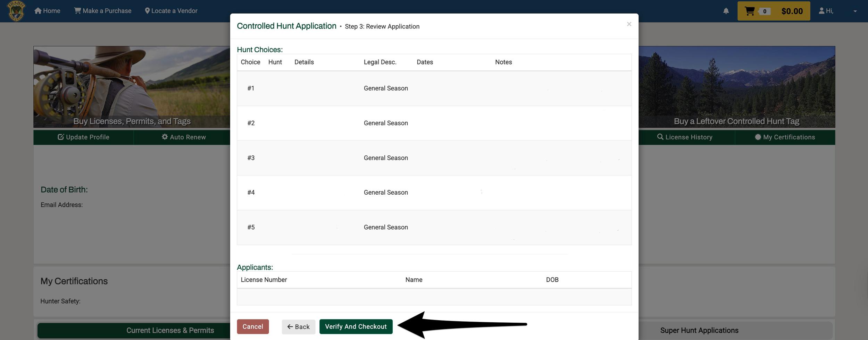The image size is (868, 340).
Task: Go Back to previous application step
Action: [298, 327]
